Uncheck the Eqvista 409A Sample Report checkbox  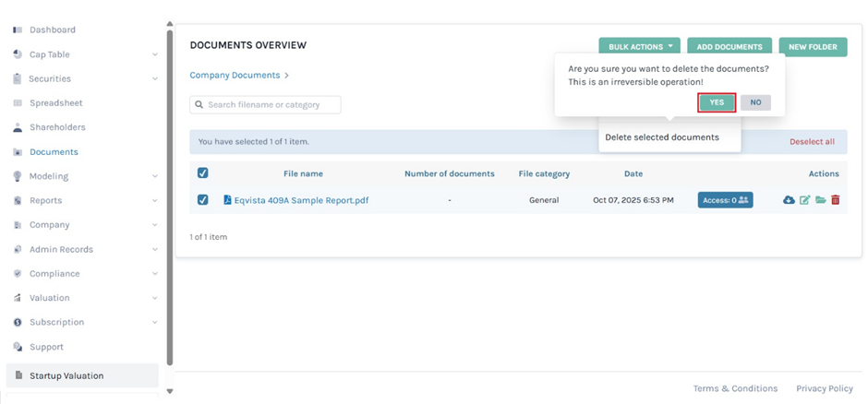(203, 200)
